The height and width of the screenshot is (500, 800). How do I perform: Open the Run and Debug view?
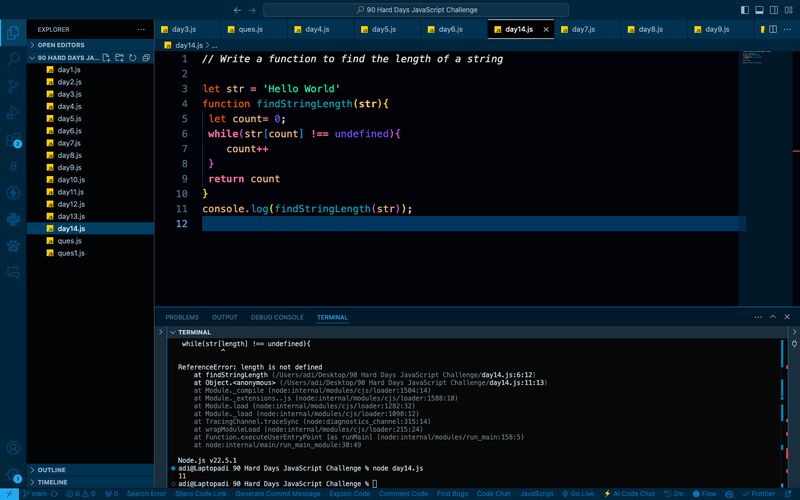point(13,113)
